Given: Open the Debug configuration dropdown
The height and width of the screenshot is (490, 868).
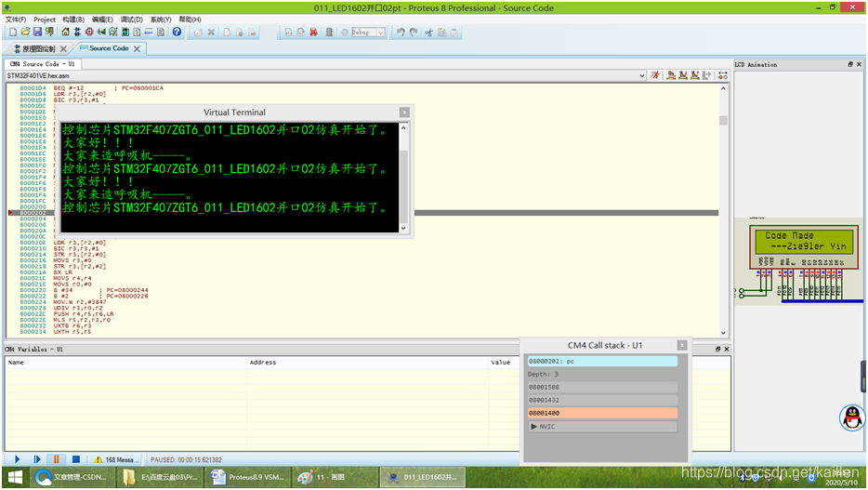Looking at the screenshot, I should (380, 33).
